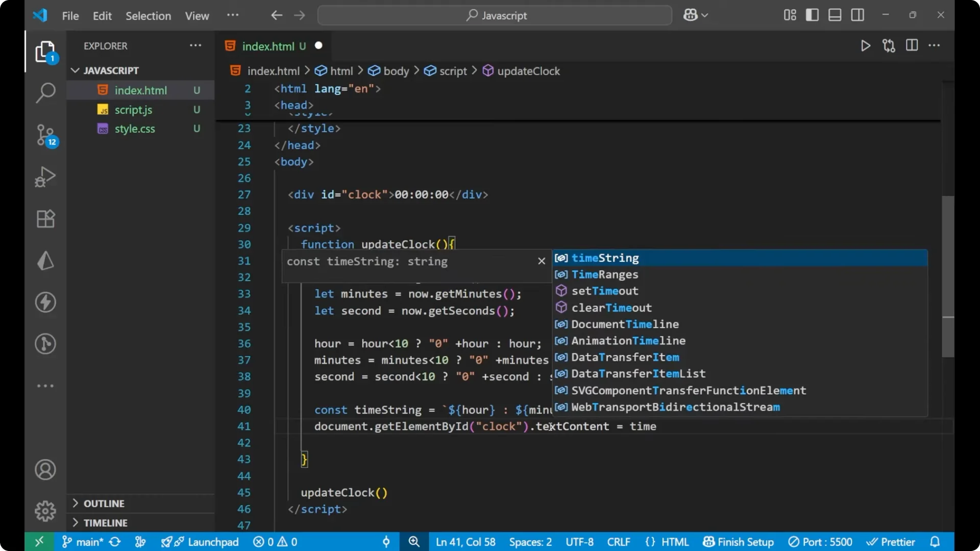Toggle the Secondary Side Bar
Viewport: 980px width, 551px height.
pos(857,15)
